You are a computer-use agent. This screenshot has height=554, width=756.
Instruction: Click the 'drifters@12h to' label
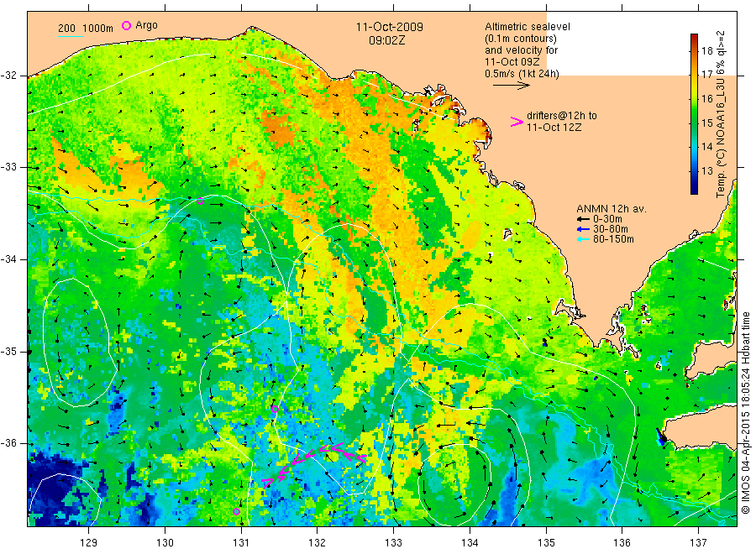coord(562,116)
